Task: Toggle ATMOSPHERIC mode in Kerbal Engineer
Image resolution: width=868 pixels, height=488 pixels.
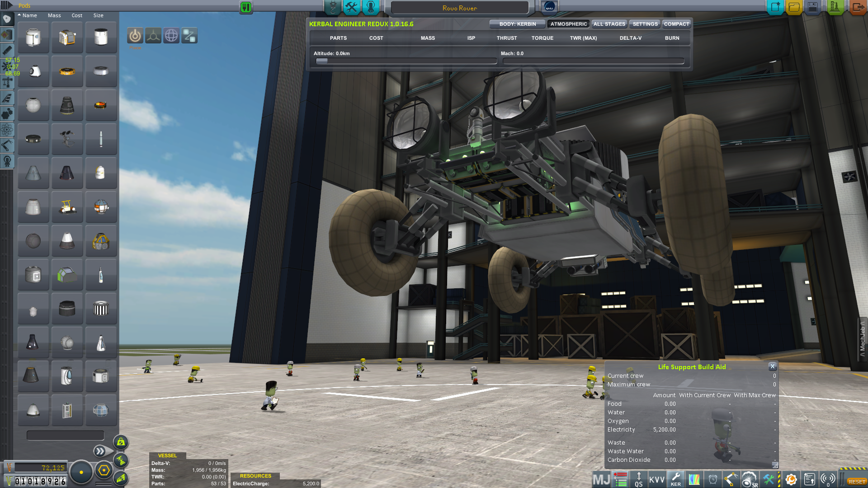Action: point(568,24)
